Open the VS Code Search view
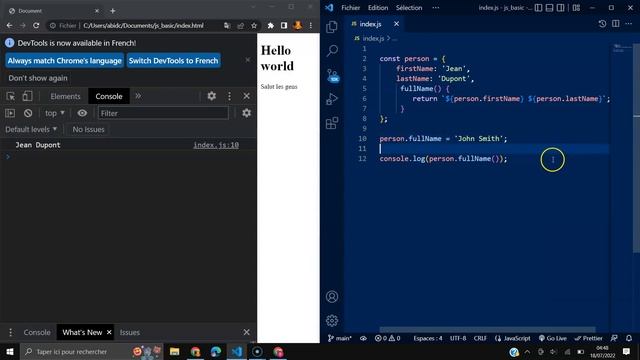The height and width of the screenshot is (360, 640). pos(332,51)
